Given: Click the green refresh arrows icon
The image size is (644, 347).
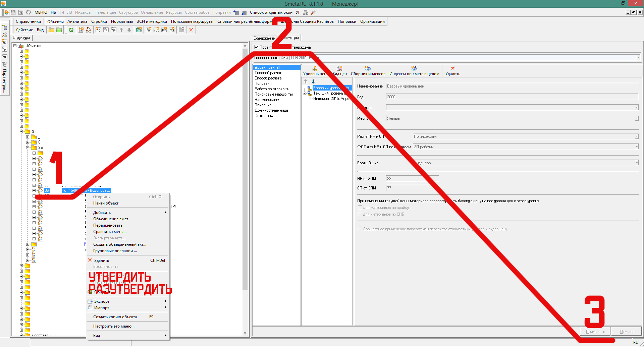Looking at the screenshot, I should [71, 30].
